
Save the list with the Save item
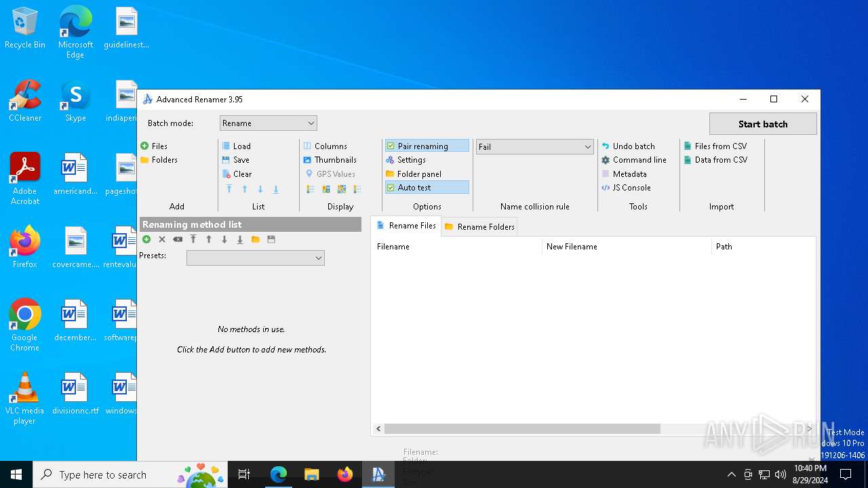tap(235, 160)
